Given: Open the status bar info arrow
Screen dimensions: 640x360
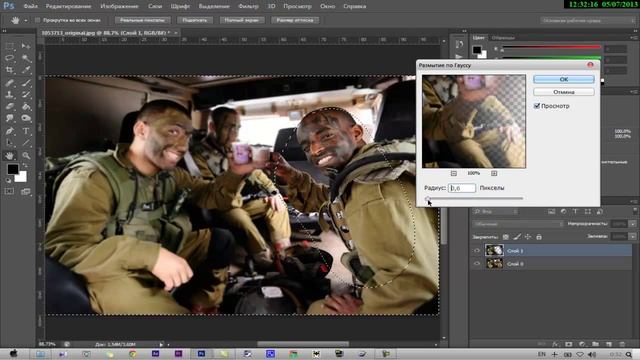Looking at the screenshot, I should pyautogui.click(x=161, y=344).
